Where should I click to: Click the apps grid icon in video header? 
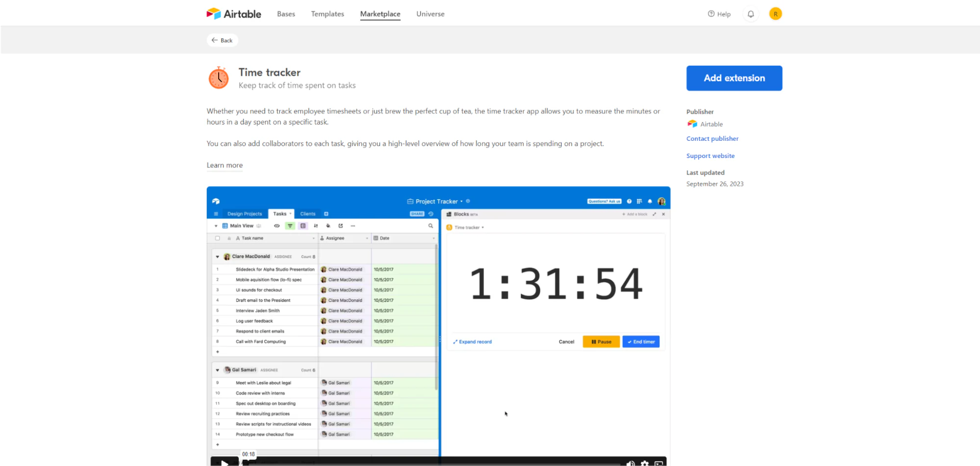point(639,201)
